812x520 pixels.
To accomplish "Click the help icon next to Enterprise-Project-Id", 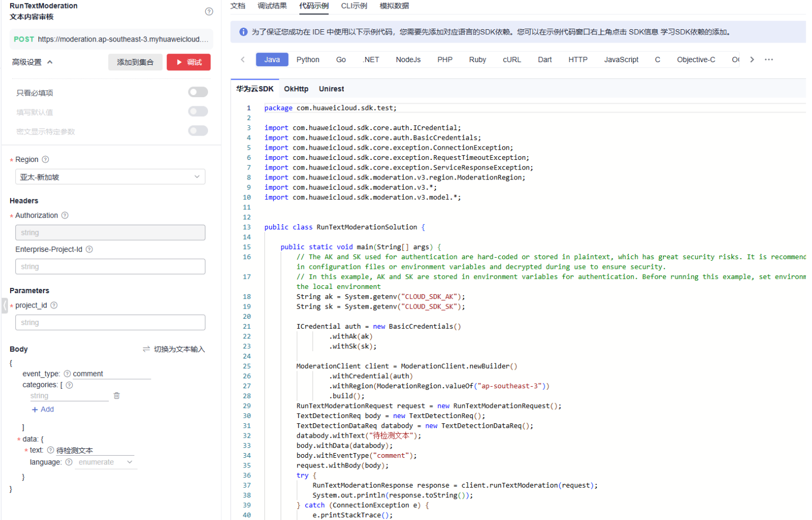I will point(89,249).
